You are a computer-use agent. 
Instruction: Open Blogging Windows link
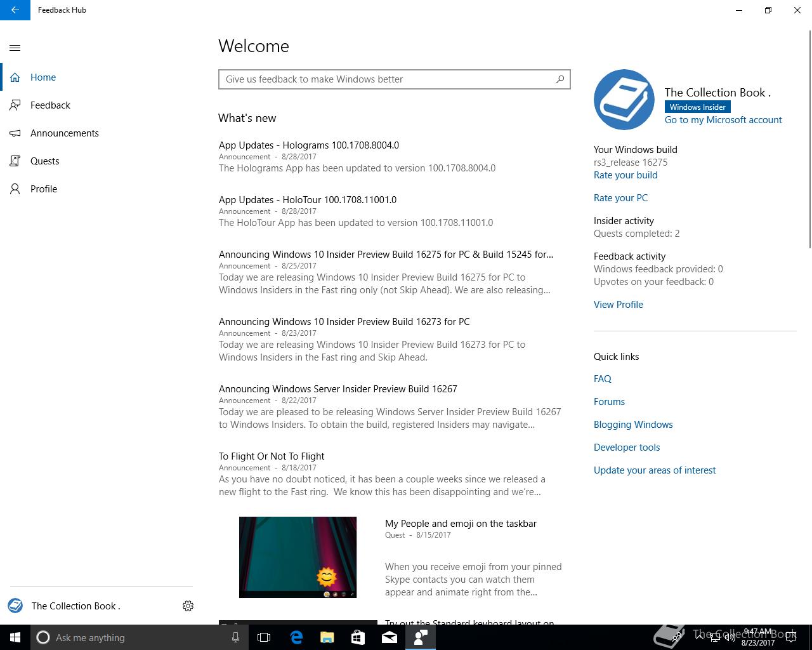pos(633,425)
